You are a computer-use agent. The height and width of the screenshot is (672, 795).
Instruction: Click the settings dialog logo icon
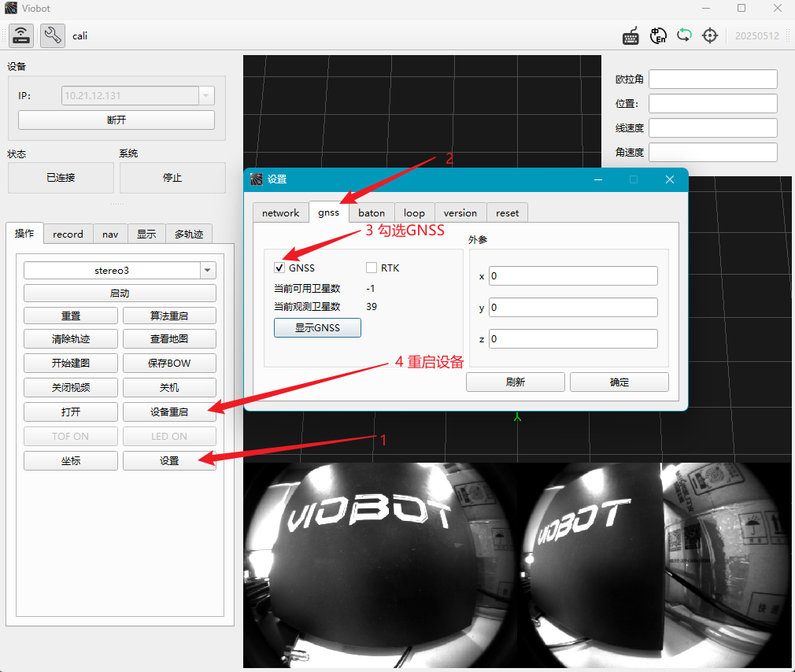257,179
